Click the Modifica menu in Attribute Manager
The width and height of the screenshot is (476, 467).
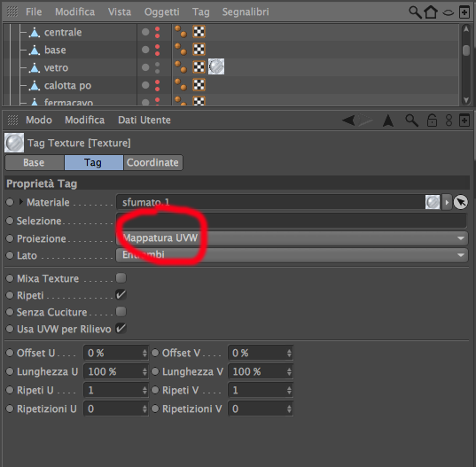pos(85,121)
